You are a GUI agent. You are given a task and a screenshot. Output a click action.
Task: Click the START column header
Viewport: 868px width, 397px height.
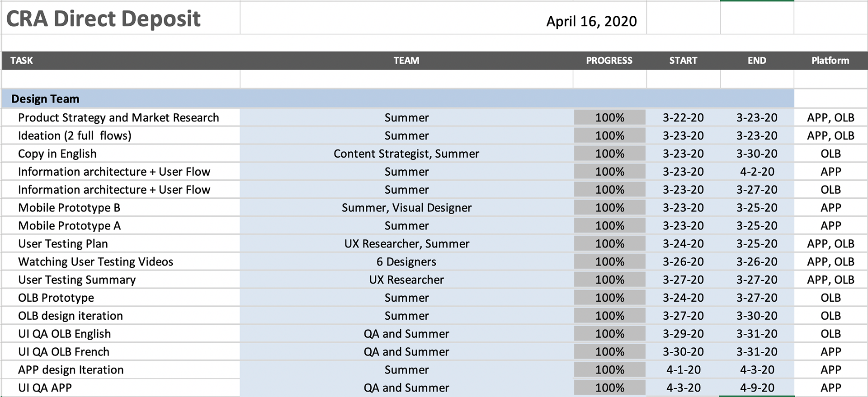tap(683, 61)
